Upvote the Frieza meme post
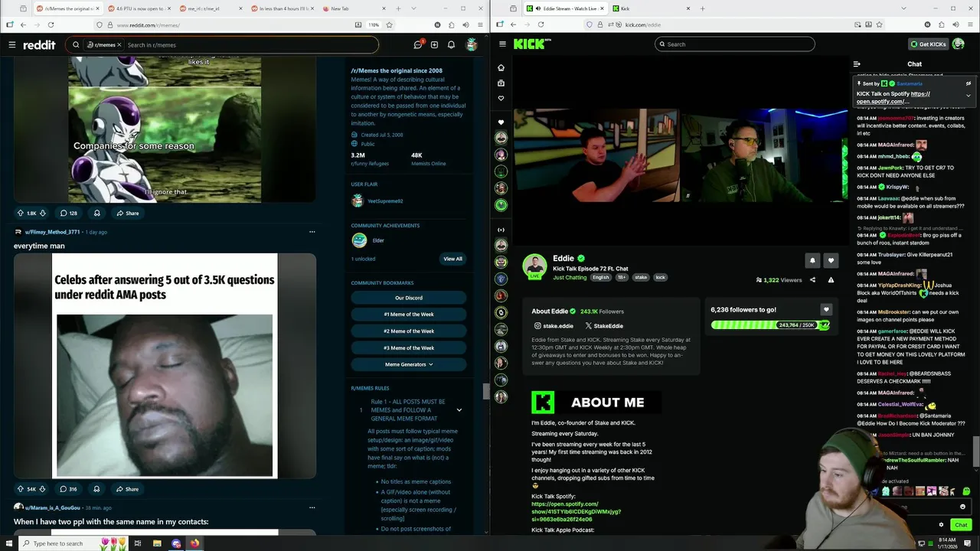Viewport: 980px width, 551px height. [x=21, y=213]
